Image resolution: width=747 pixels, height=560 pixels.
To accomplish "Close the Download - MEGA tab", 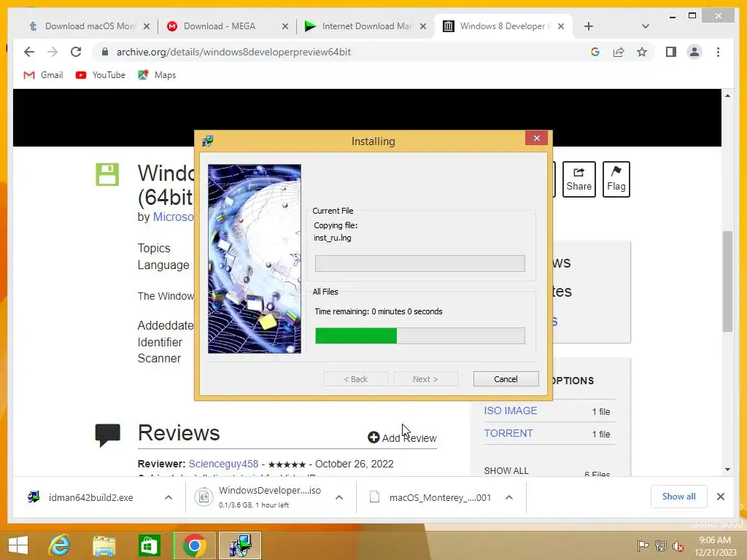I will [285, 27].
